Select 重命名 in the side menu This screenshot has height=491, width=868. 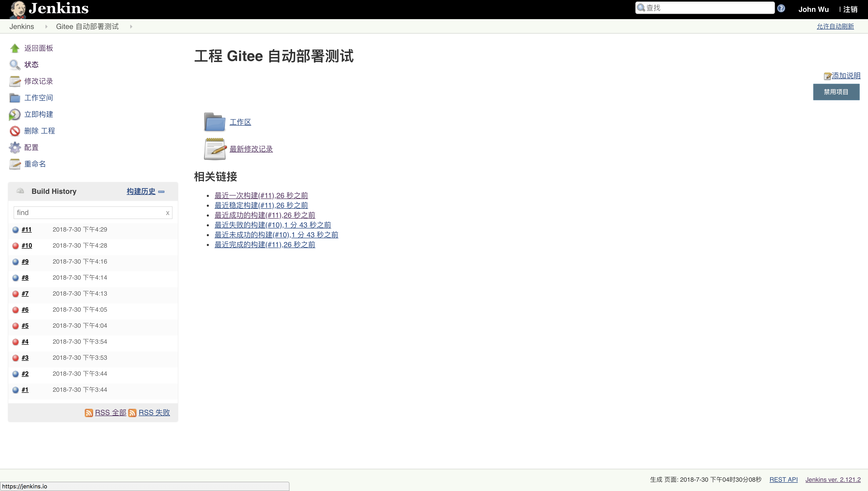point(35,164)
